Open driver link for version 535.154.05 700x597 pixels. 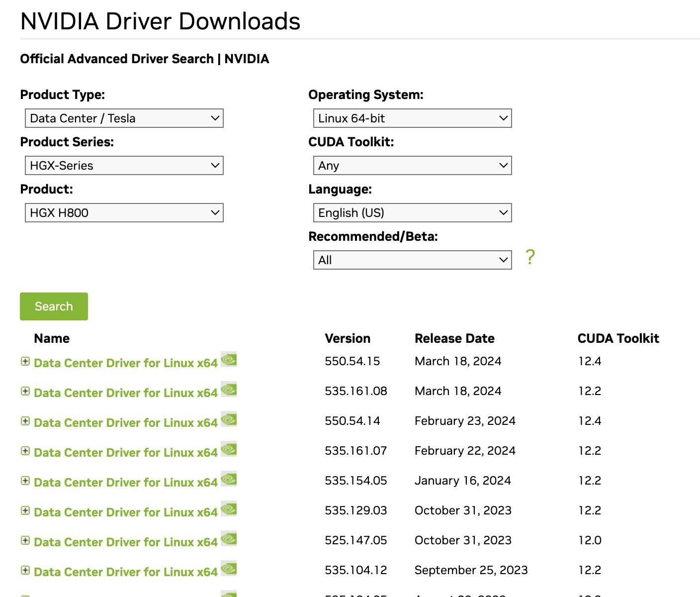click(x=126, y=483)
